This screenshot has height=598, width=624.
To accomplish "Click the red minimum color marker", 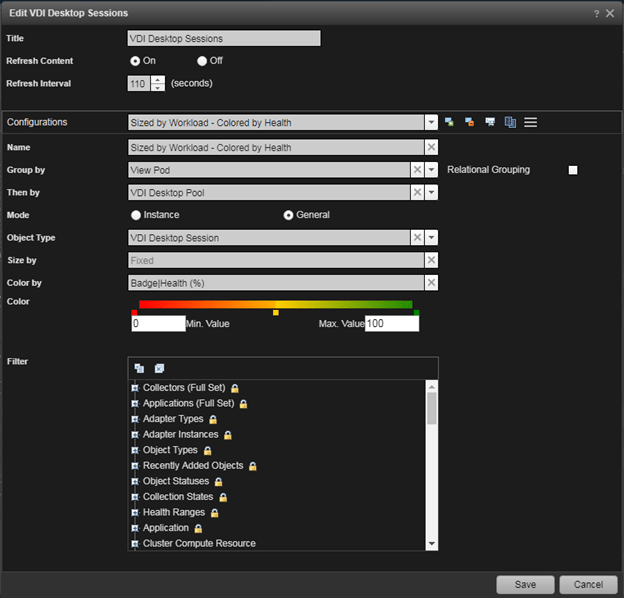I will [x=134, y=313].
